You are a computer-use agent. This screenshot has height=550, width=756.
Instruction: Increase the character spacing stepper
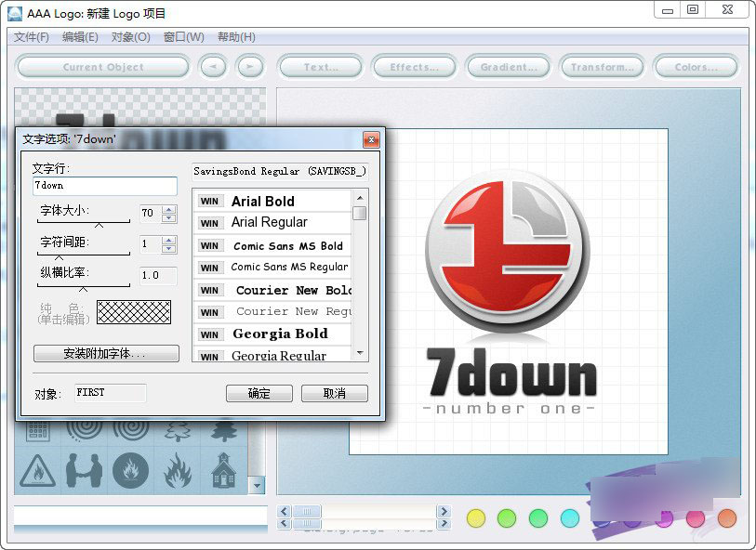168,241
